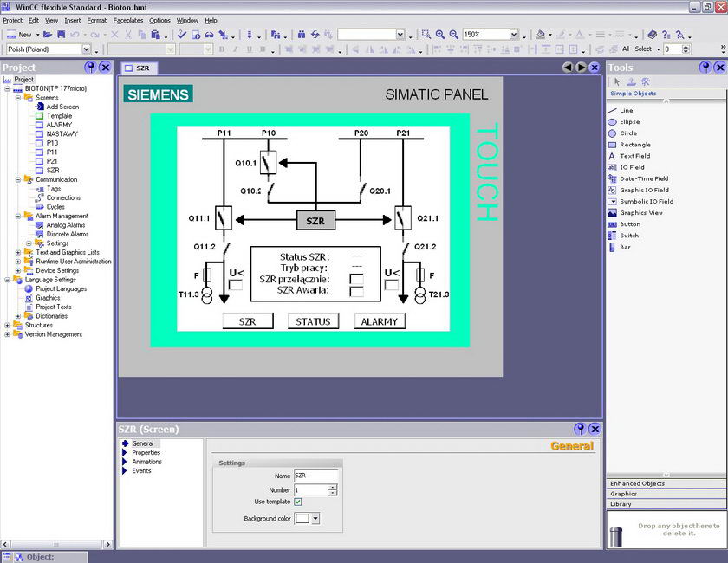
Task: Click the ALARMY button on the panel screen
Action: point(380,321)
